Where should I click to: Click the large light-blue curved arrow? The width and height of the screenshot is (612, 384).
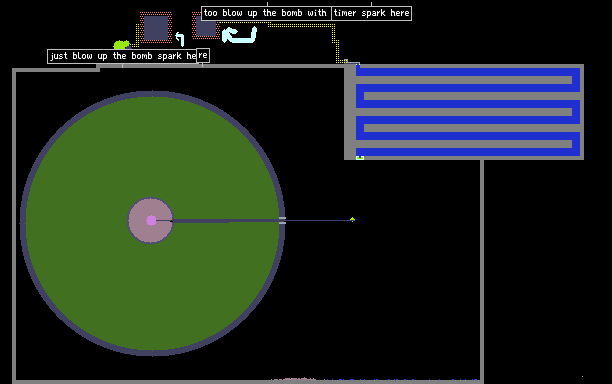239,35
